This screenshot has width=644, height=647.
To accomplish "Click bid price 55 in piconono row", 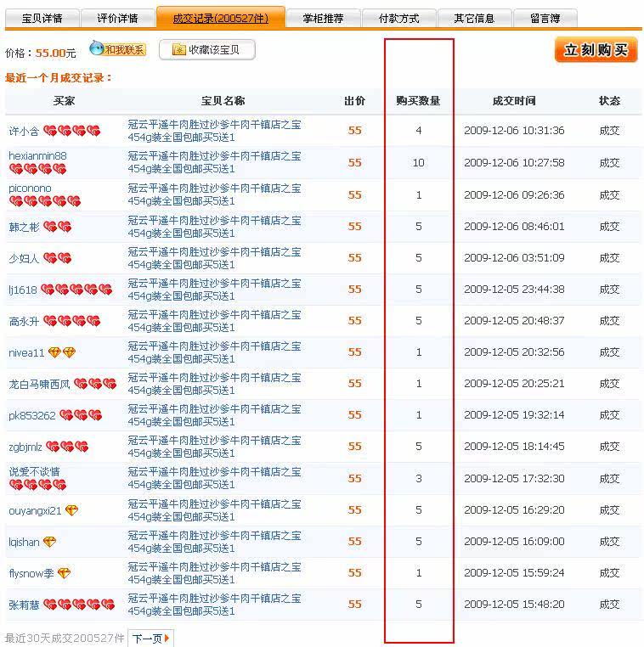I will 354,194.
